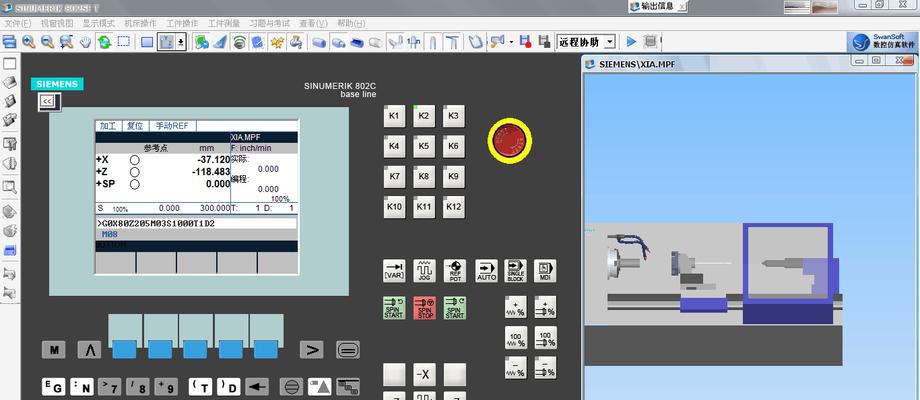Click the zoom in magnifier toolbar icon
This screenshot has width=920, height=400.
click(x=28, y=42)
